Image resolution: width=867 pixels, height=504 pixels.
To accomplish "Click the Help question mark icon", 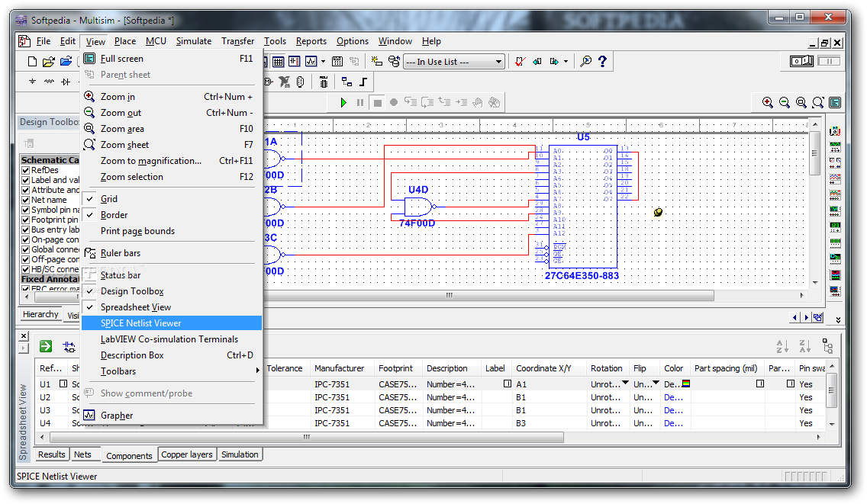I will [x=603, y=61].
